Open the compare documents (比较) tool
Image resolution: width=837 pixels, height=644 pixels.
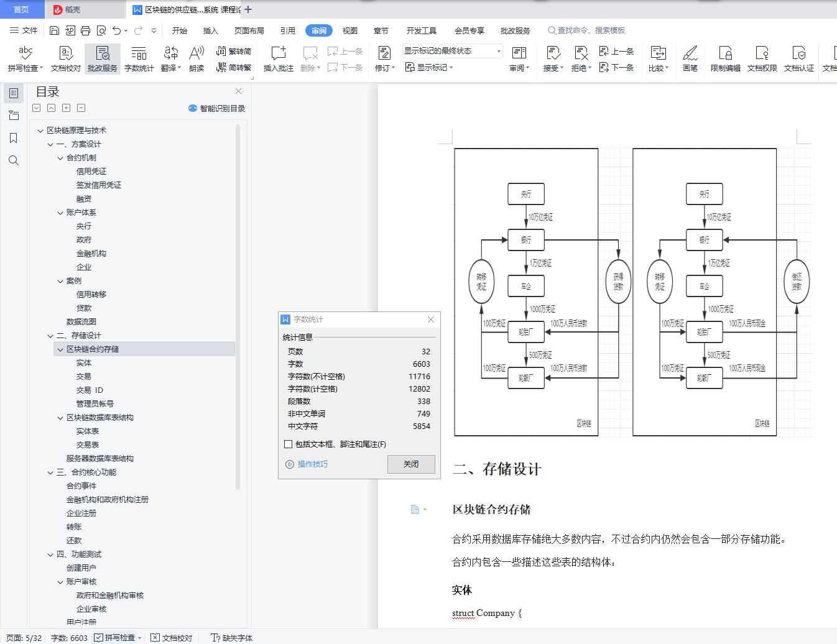658,58
